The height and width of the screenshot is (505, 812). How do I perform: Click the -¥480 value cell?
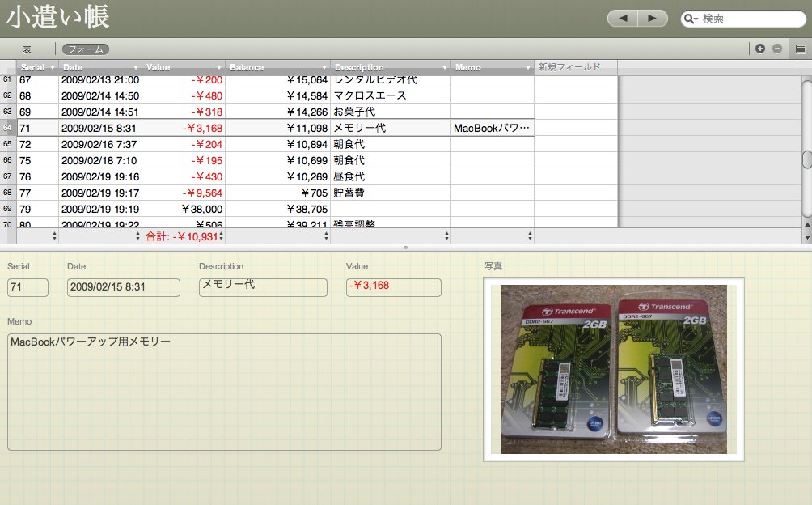coord(184,95)
